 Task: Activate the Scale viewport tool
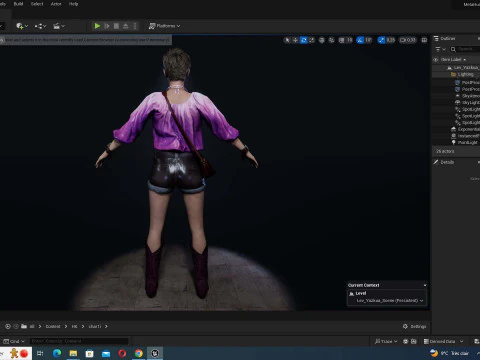pos(312,40)
